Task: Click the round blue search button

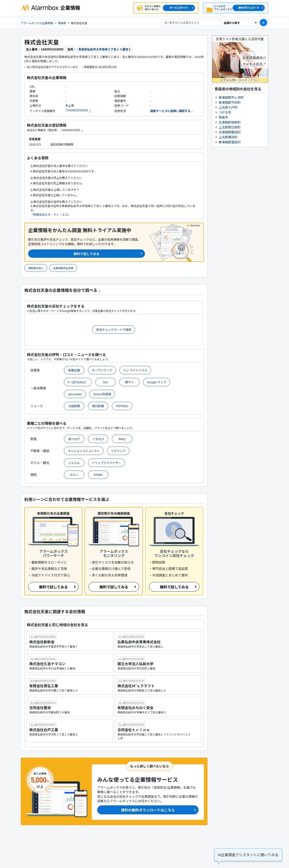Action: [263, 23]
